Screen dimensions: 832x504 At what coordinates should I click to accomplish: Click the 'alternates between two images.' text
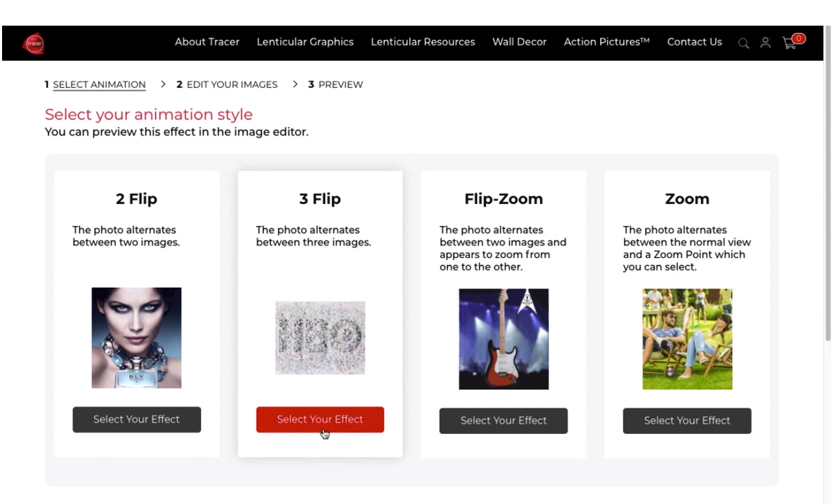[x=125, y=236]
